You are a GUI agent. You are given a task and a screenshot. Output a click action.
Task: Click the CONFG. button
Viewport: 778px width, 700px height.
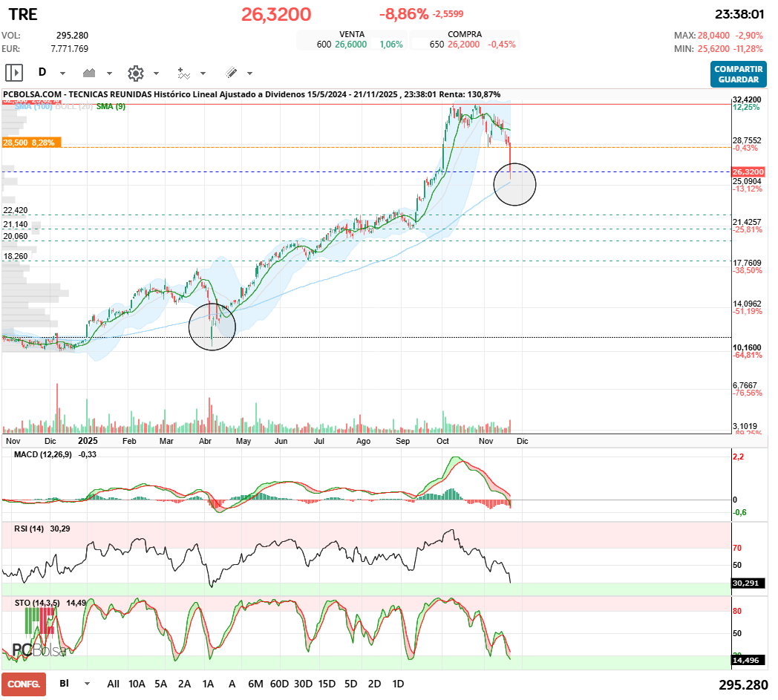24,684
